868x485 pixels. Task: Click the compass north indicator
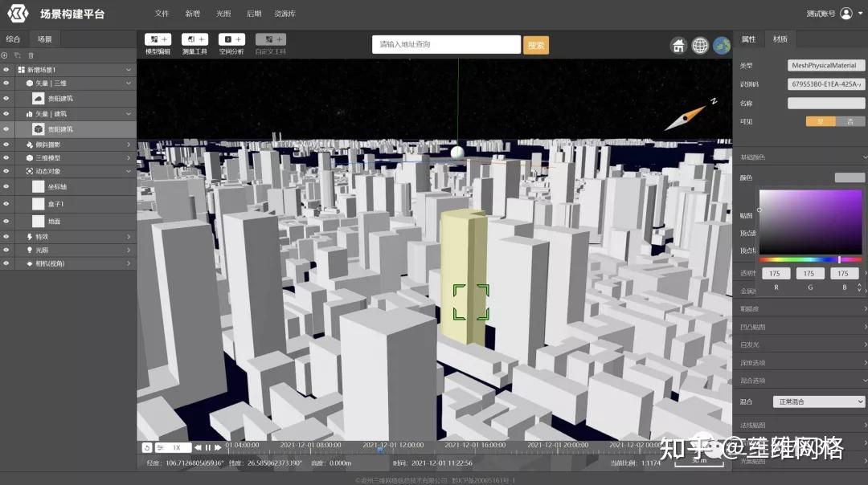point(690,115)
